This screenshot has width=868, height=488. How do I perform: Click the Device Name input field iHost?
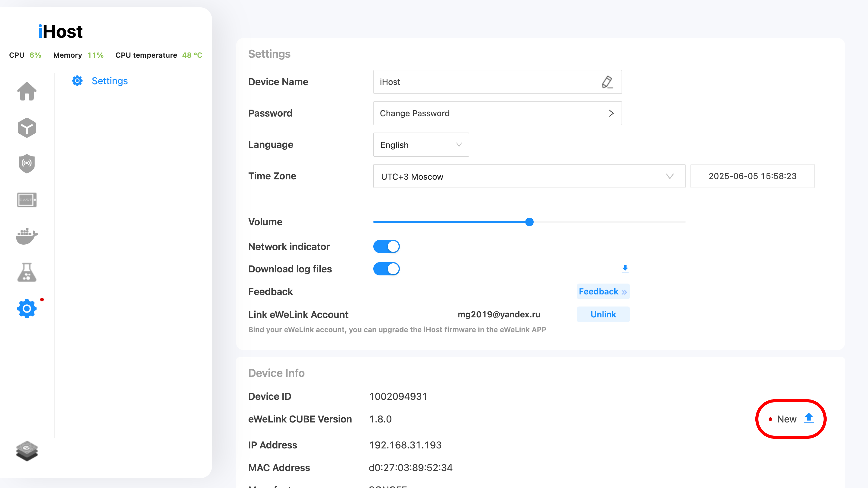pyautogui.click(x=497, y=82)
